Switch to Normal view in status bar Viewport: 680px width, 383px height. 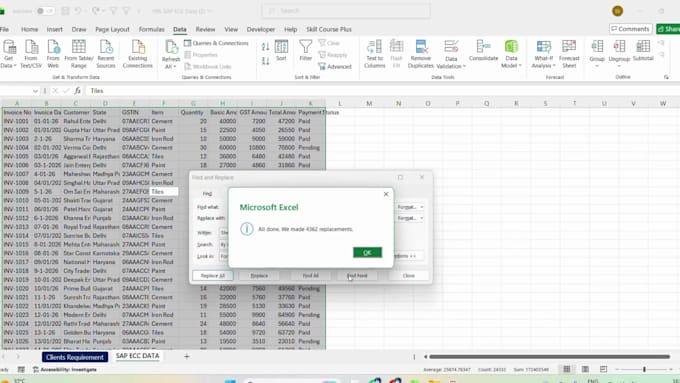(x=566, y=369)
